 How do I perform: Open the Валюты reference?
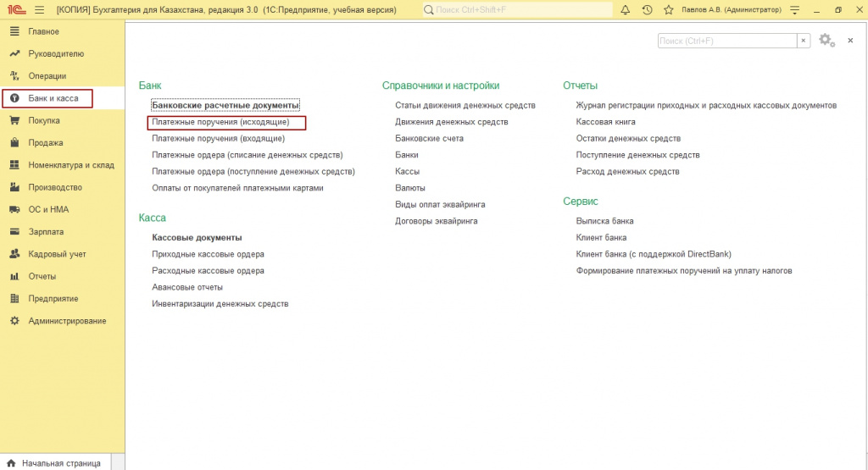pos(409,188)
